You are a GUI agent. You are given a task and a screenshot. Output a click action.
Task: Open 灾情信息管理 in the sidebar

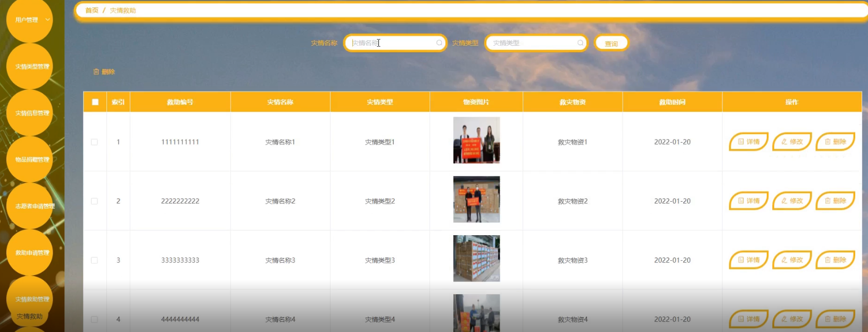tap(30, 113)
